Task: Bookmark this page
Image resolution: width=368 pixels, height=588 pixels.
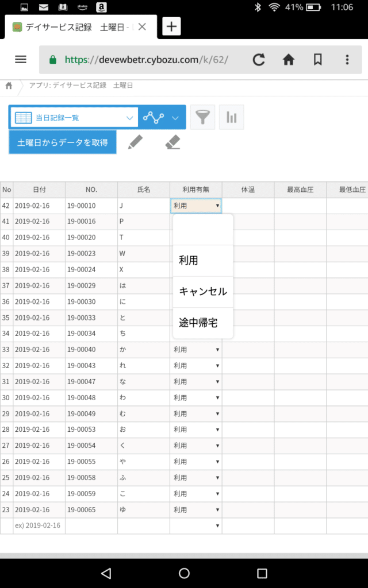Action: [317, 59]
